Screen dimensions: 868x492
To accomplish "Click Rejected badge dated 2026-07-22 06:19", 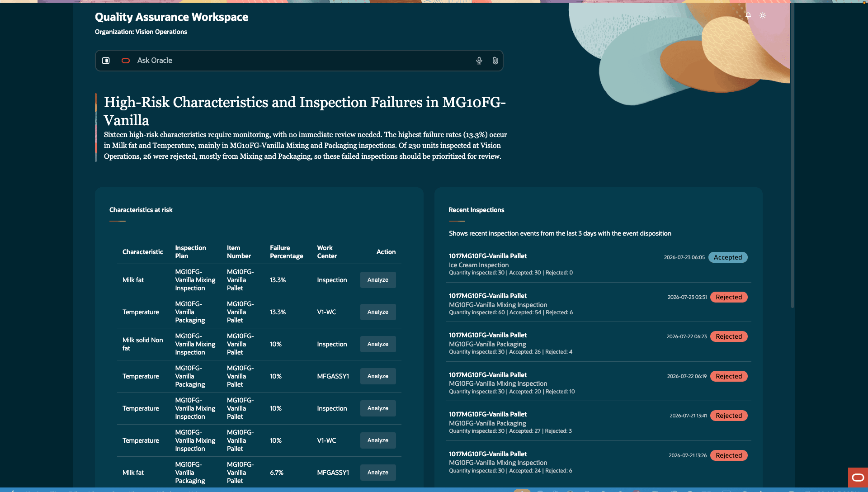I will [x=729, y=376].
